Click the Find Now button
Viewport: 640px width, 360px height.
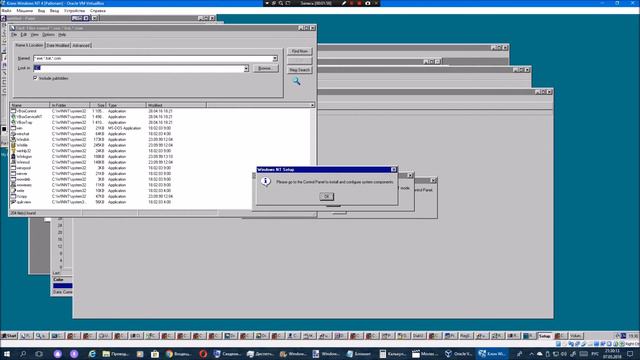(x=300, y=51)
